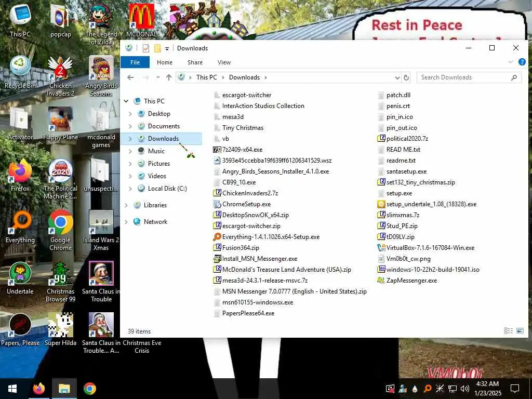Select the file ZapMessenger.exe

[407, 280]
